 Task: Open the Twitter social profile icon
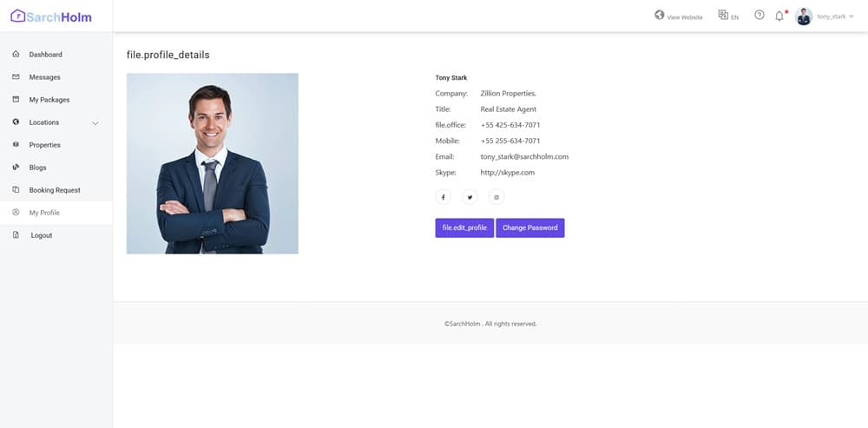click(470, 197)
